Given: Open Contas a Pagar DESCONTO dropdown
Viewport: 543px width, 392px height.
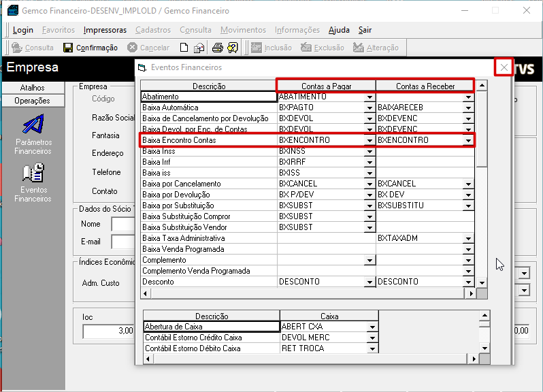Looking at the screenshot, I should click(x=370, y=282).
